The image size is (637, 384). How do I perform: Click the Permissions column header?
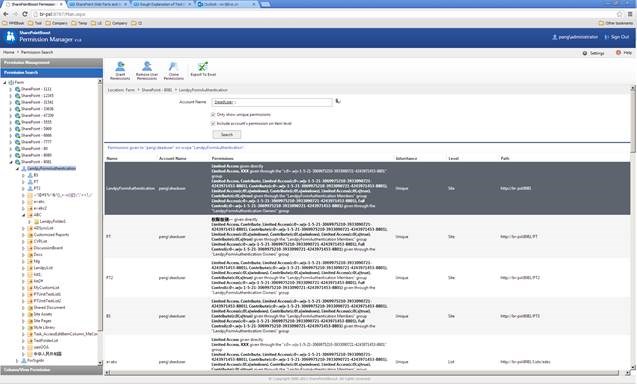click(223, 158)
